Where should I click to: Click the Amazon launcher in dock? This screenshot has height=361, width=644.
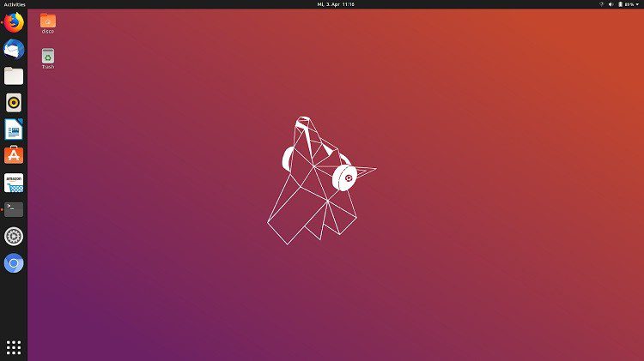[x=14, y=183]
